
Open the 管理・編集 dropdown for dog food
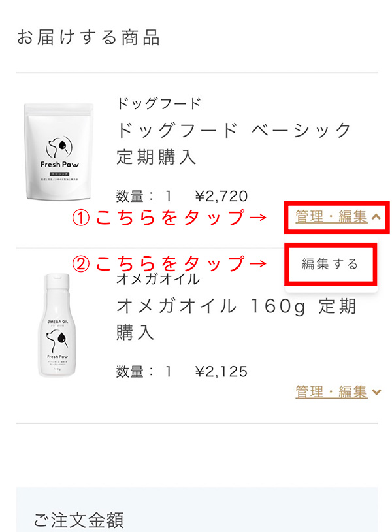331,217
